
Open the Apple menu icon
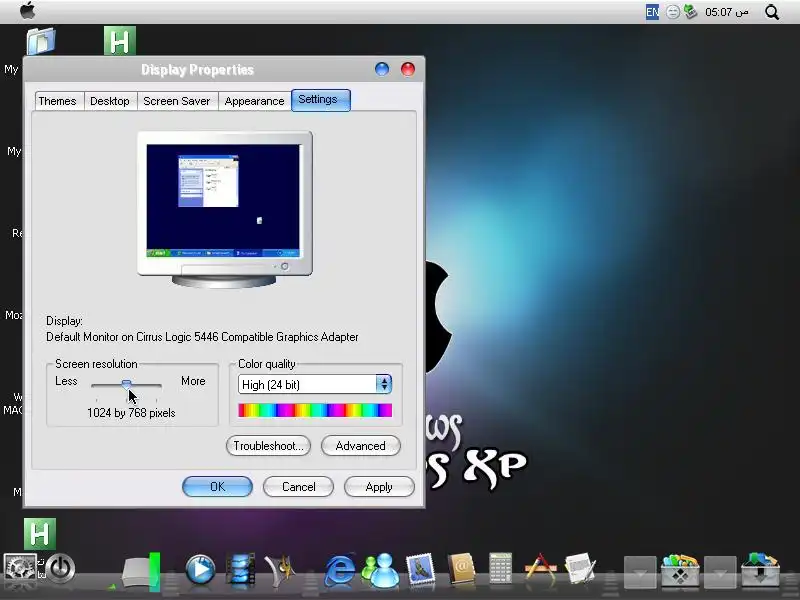pyautogui.click(x=28, y=11)
